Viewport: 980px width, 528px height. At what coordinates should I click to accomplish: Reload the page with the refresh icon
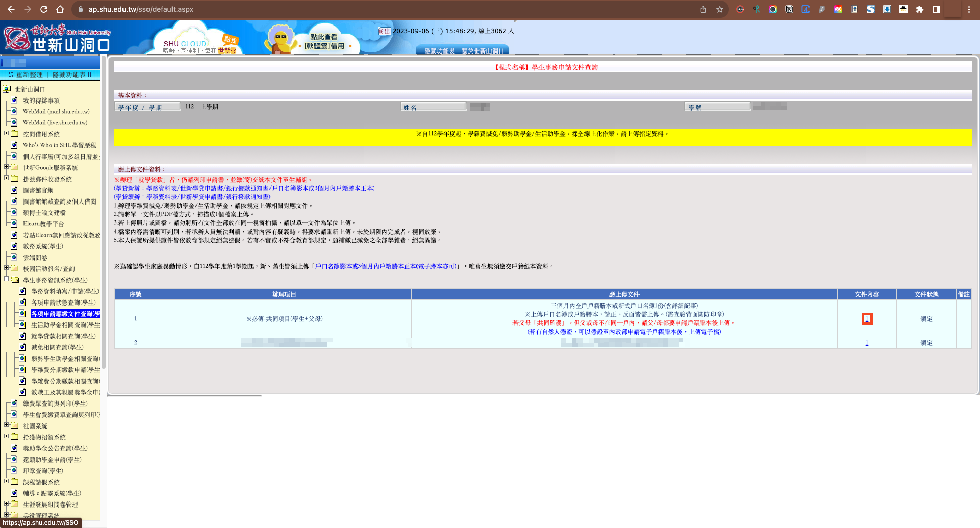[44, 9]
